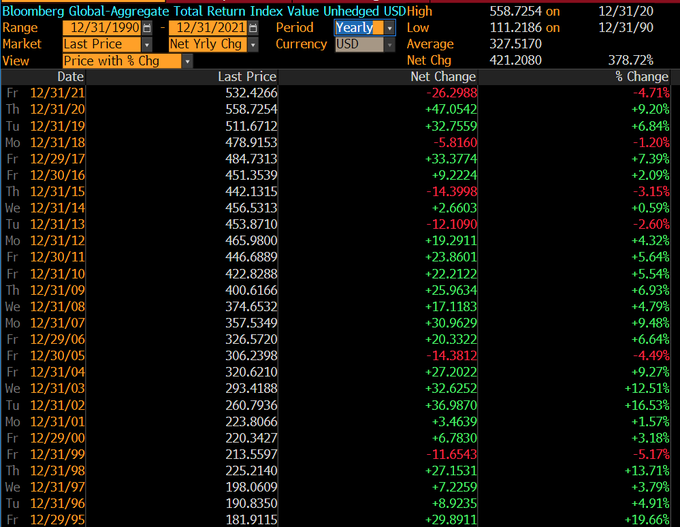Image resolution: width=680 pixels, height=527 pixels.
Task: Click the USD currency field
Action: (x=360, y=44)
